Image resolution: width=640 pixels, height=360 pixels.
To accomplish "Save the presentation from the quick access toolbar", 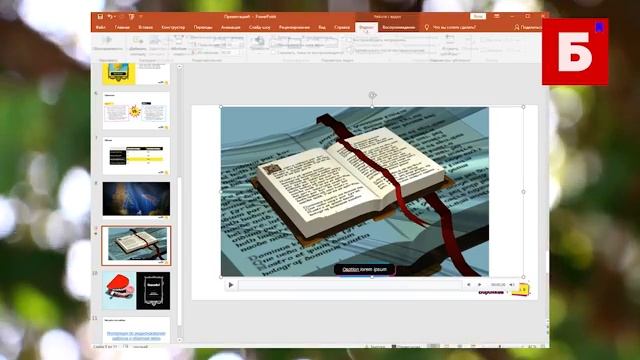I will (x=100, y=17).
